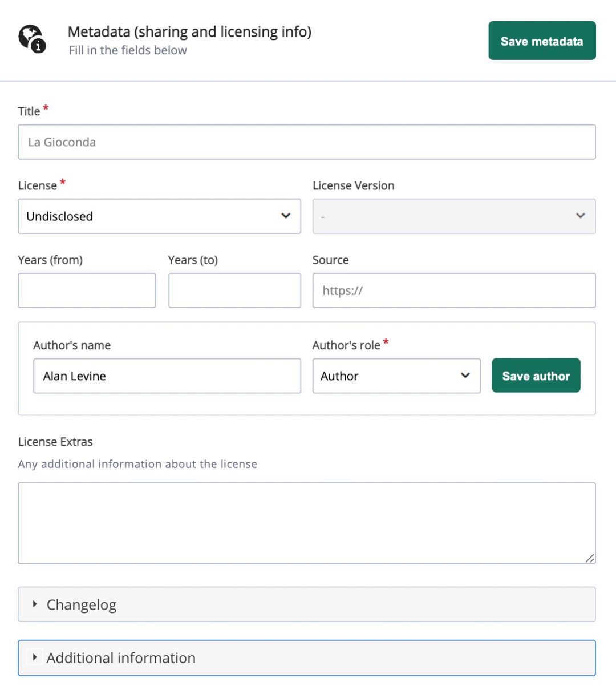Focus the Source URL field
The height and width of the screenshot is (694, 616).
(453, 290)
